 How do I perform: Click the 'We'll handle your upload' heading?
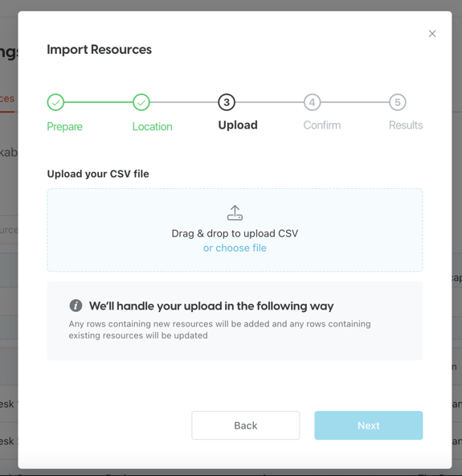point(211,306)
